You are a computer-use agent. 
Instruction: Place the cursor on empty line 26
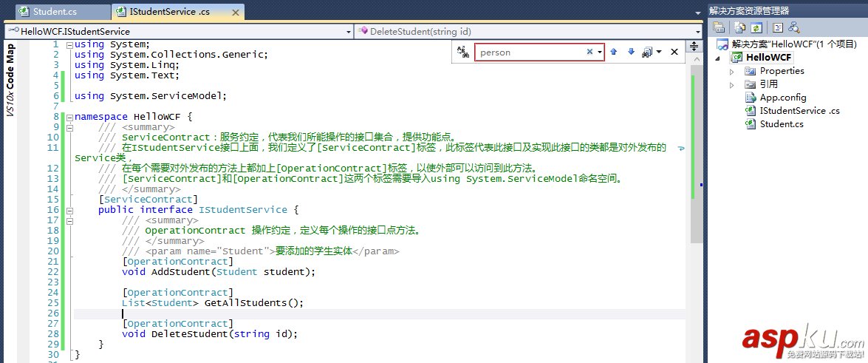pyautogui.click(x=379, y=313)
